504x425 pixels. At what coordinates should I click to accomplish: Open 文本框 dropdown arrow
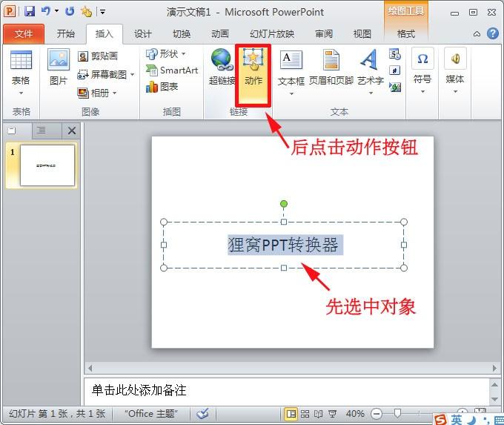(291, 94)
